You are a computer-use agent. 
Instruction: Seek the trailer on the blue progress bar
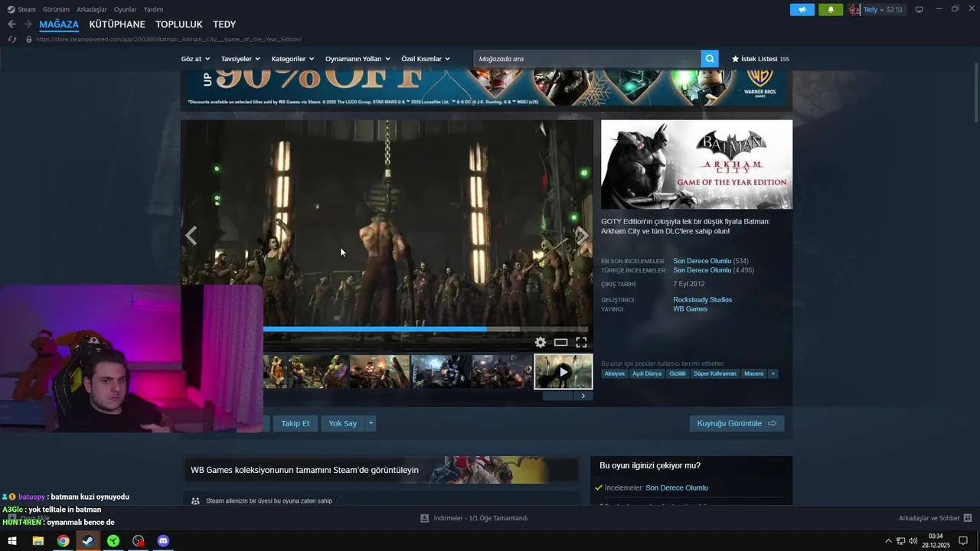click(427, 329)
